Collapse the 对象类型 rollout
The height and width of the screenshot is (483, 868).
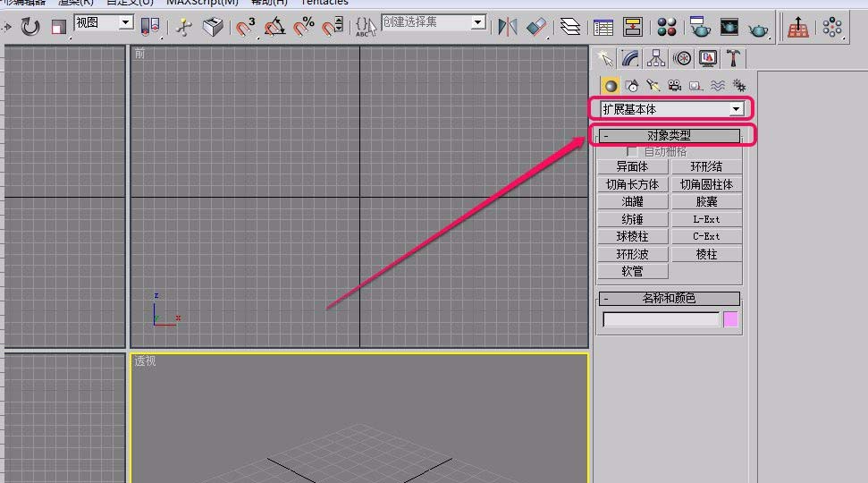(x=669, y=136)
